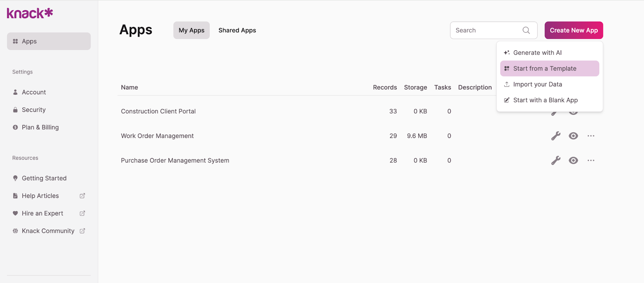The width and height of the screenshot is (644, 283).
Task: Toggle the Create New App dropdown
Action: [574, 30]
